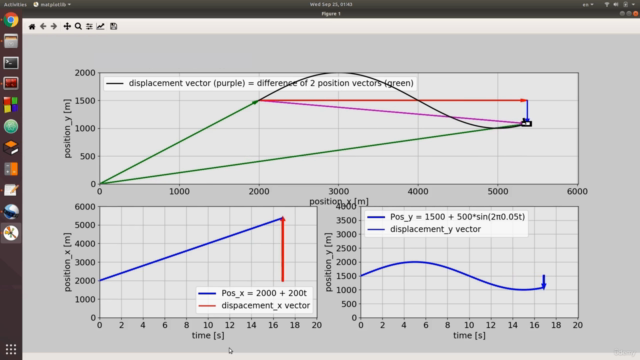Open the Configure subplots tool
The width and height of the screenshot is (640, 360).
tap(89, 27)
